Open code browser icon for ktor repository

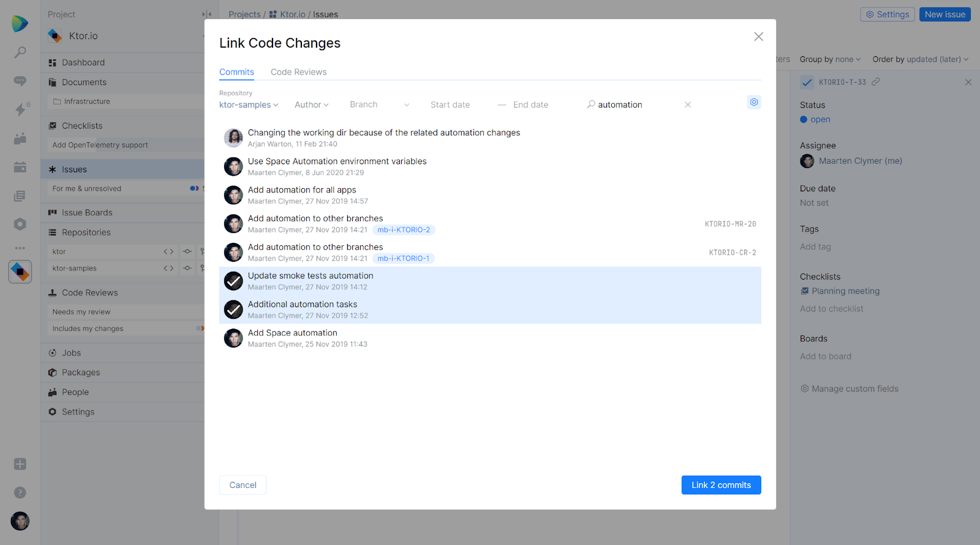coord(168,251)
